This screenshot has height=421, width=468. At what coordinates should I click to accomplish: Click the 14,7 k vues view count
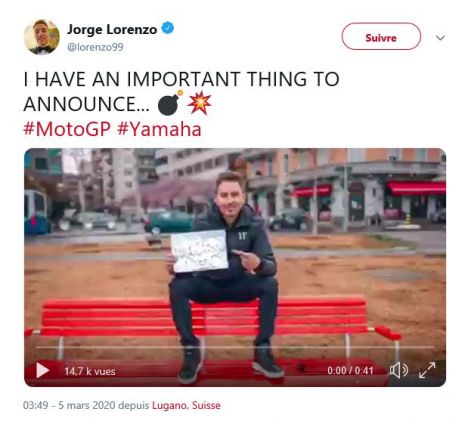90,371
